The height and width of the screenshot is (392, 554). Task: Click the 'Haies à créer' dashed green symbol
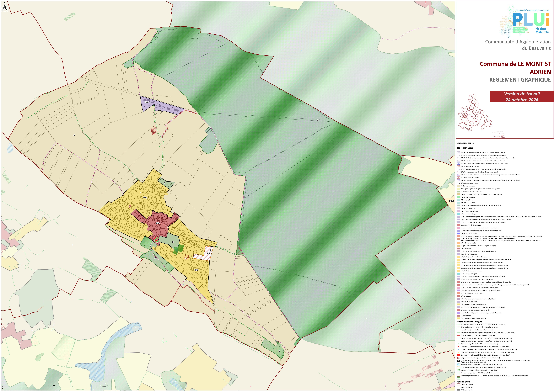click(458, 330)
